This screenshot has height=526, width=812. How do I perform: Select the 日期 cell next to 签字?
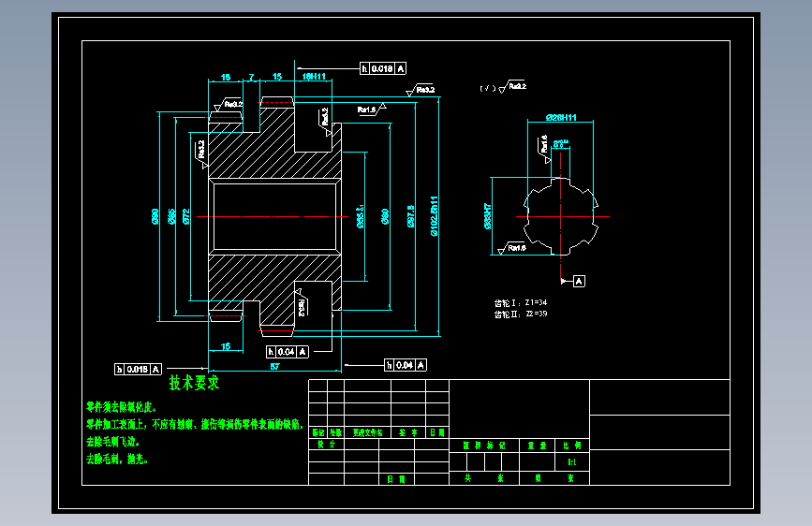(x=437, y=432)
